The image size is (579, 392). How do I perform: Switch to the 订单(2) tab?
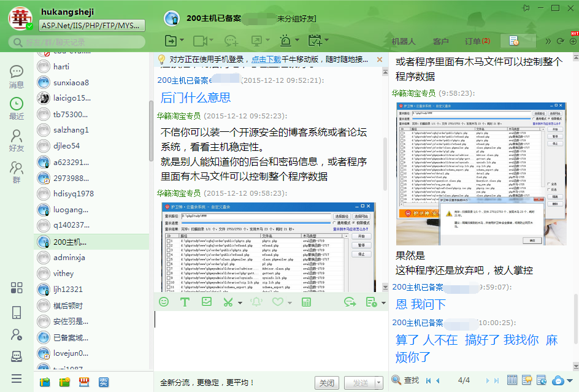pyautogui.click(x=477, y=41)
